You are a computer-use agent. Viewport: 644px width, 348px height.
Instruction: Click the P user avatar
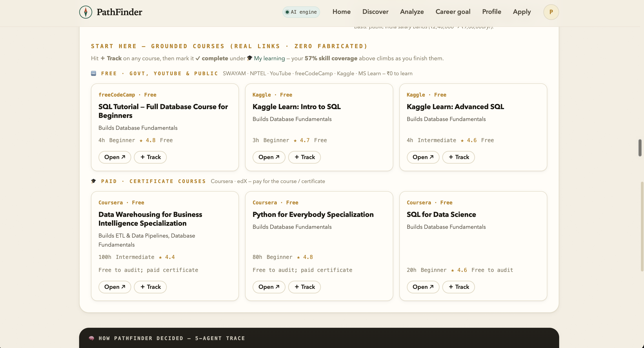[551, 12]
